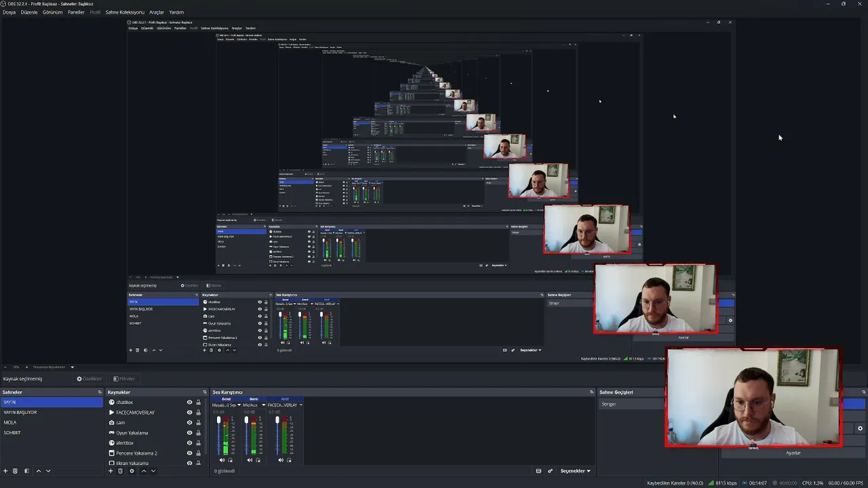Open the Dosya menu

[9, 12]
